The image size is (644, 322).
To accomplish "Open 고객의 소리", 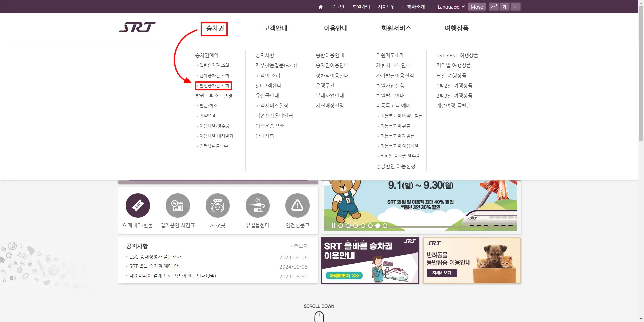I will coord(268,76).
